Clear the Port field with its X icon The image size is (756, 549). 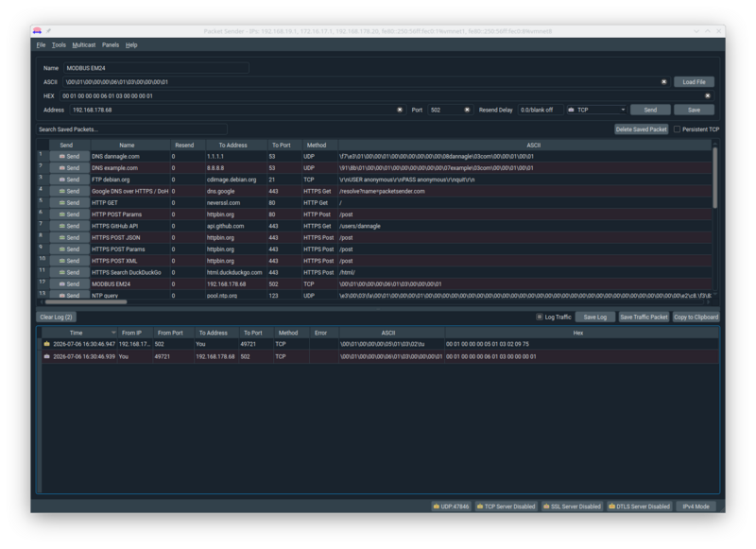tap(467, 110)
